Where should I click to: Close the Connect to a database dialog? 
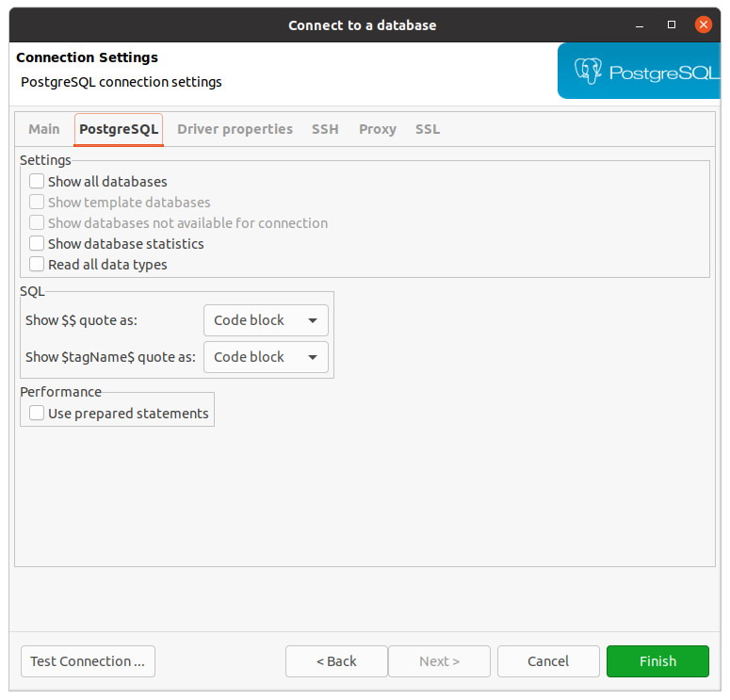tap(703, 24)
